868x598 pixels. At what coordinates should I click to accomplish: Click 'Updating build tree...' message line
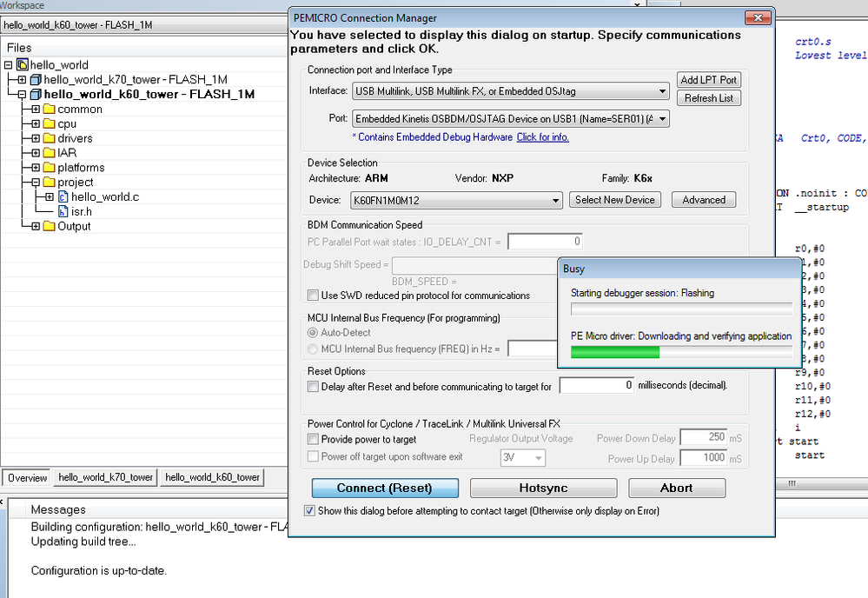(83, 542)
